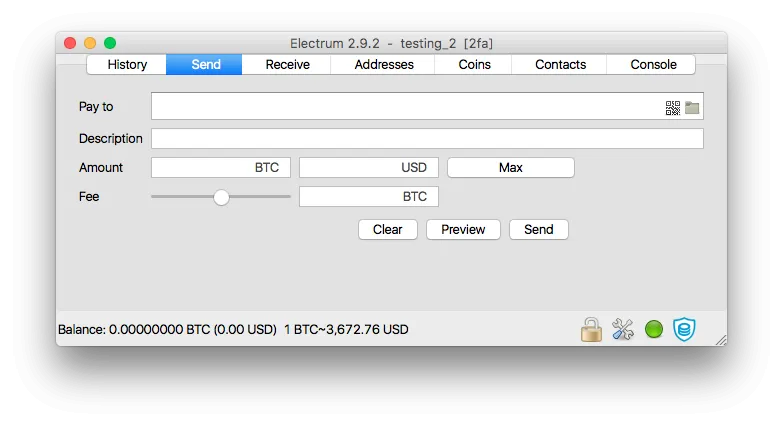Screen dimensions: 783x426
Task: View the Coins tab
Action: point(474,64)
